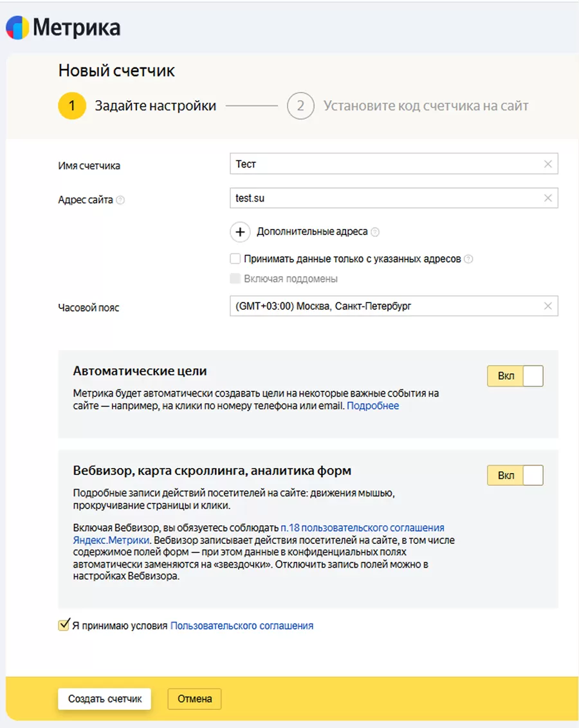This screenshot has width=579, height=728.
Task: Clear the counter name field
Action: click(548, 164)
